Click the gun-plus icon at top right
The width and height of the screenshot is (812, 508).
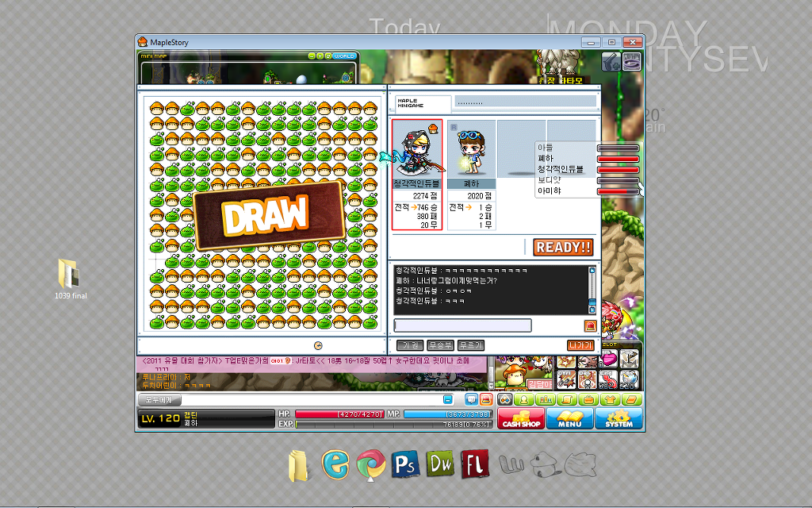611,62
